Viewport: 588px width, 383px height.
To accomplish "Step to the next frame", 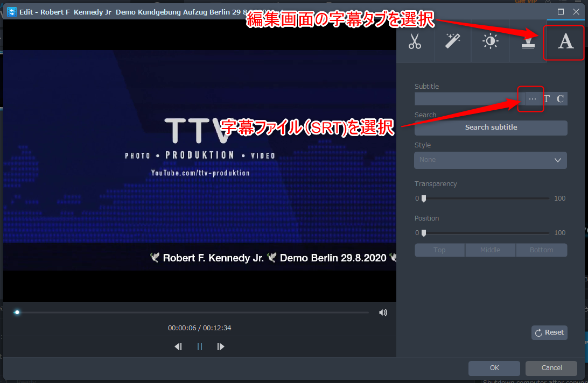I will [221, 347].
